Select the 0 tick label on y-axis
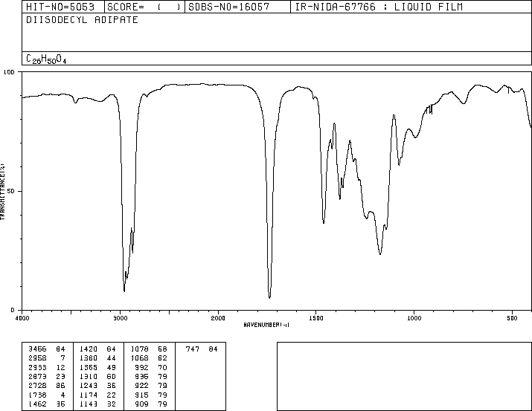 (13, 310)
